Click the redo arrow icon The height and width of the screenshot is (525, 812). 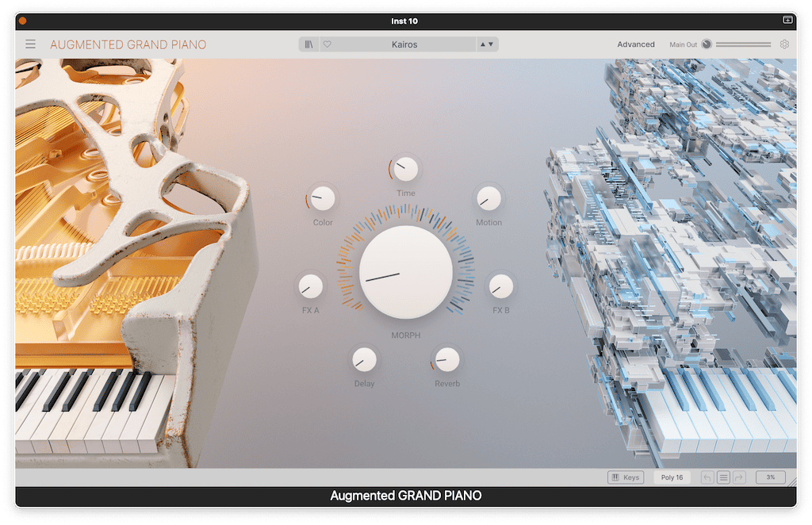pyautogui.click(x=740, y=477)
